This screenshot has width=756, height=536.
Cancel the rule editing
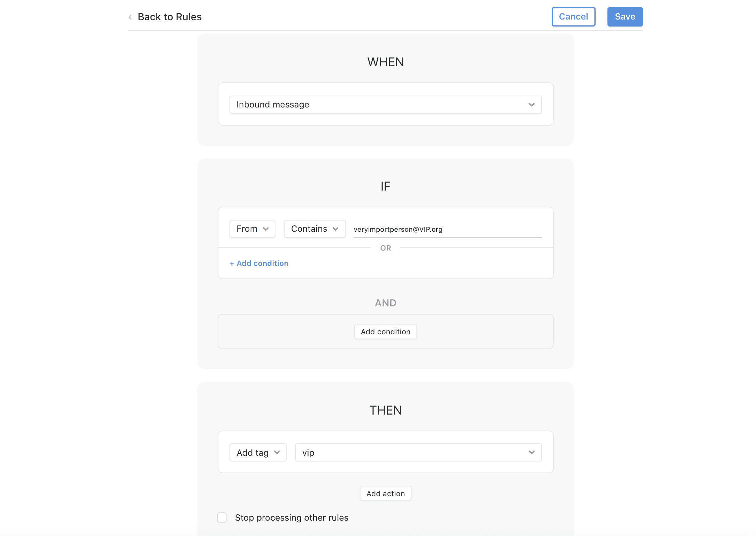point(573,17)
